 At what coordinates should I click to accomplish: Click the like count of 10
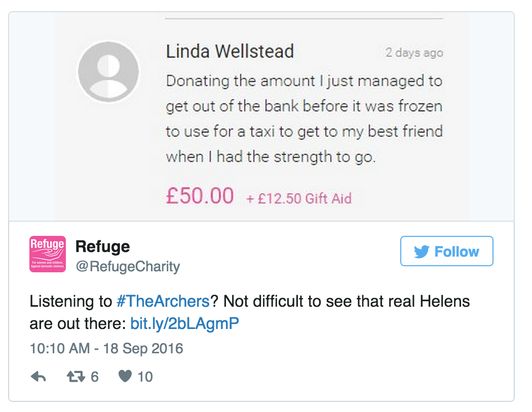[x=145, y=377]
